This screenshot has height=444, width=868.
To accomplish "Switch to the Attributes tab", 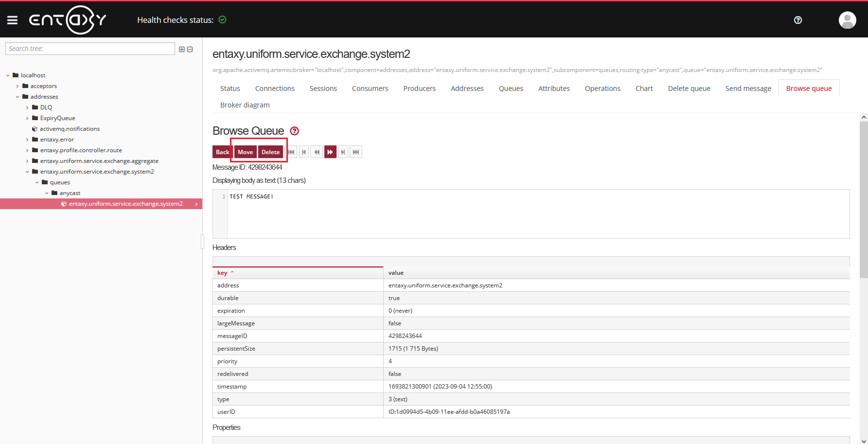I will (554, 88).
